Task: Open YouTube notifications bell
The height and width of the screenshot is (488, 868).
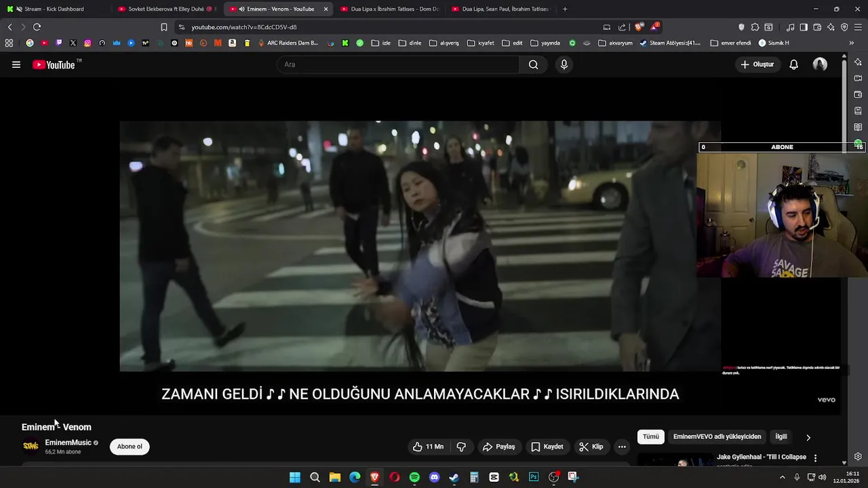Action: (x=793, y=64)
